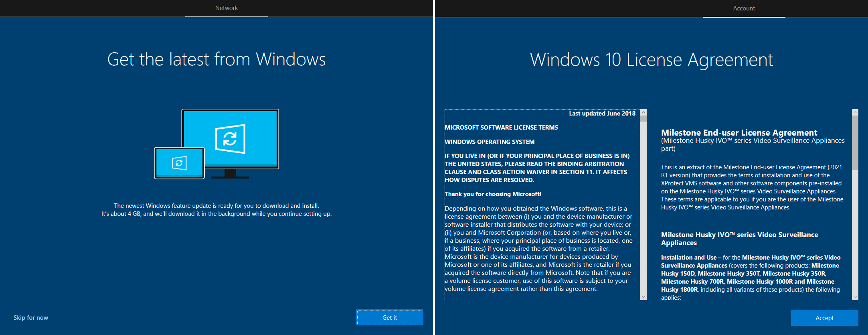This screenshot has height=335, width=868.
Task: Click the Windows 10 License Agreement title
Action: [651, 60]
